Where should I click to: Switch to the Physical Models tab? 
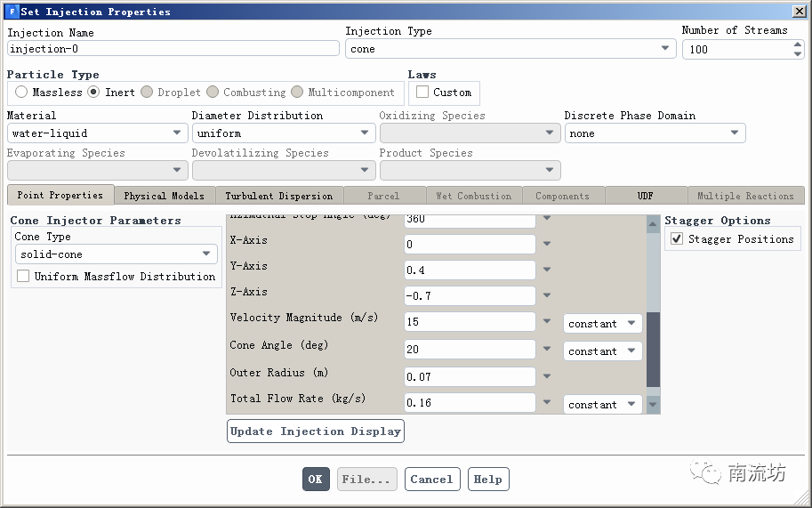164,196
